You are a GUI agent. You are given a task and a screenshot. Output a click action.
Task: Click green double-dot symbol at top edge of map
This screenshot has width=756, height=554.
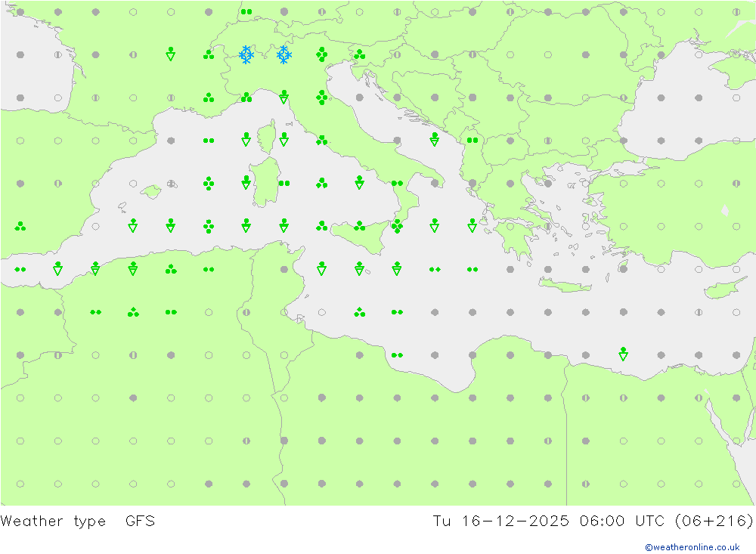(246, 11)
